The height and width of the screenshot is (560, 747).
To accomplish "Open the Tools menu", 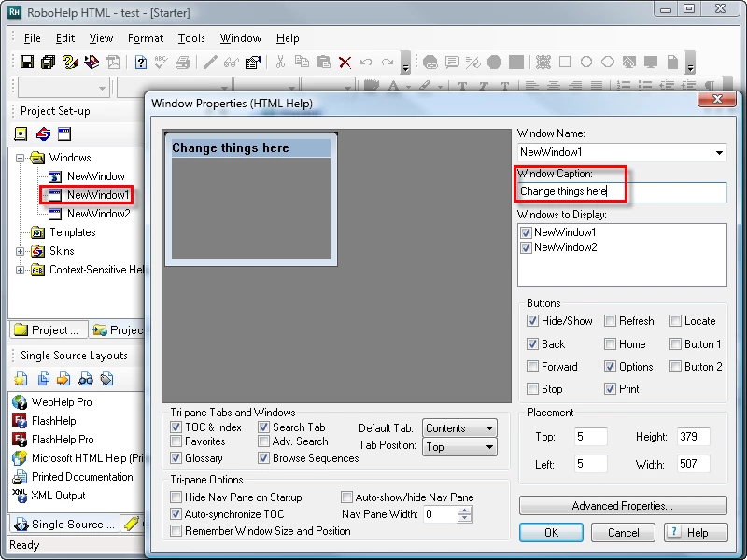I will point(191,38).
